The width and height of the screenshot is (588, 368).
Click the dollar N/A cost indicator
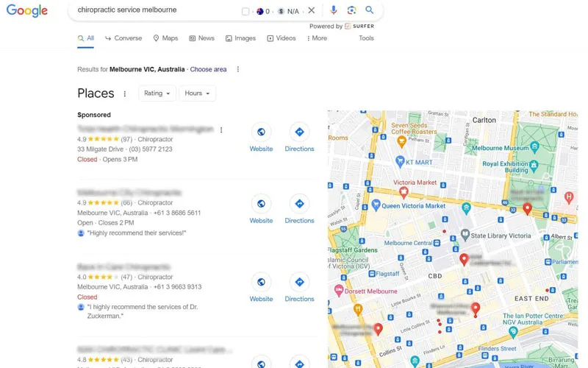[289, 11]
